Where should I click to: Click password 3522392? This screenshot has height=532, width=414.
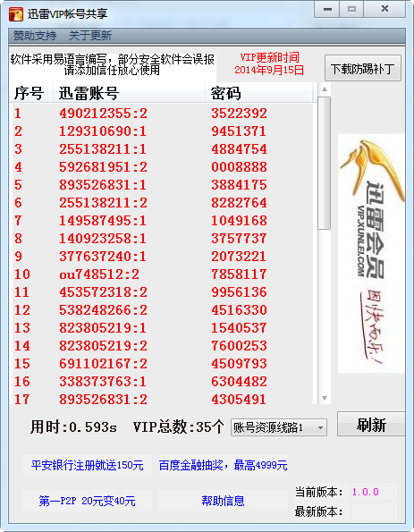coord(240,114)
